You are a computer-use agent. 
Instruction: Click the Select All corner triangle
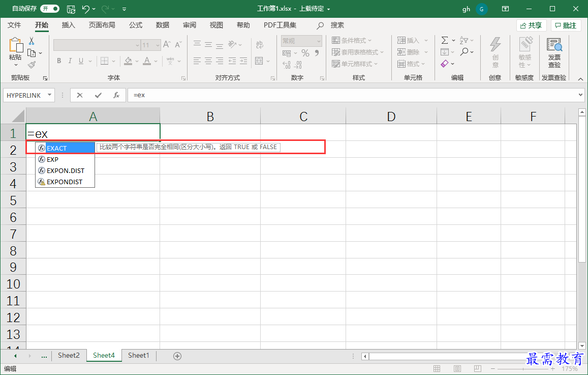tap(18, 116)
